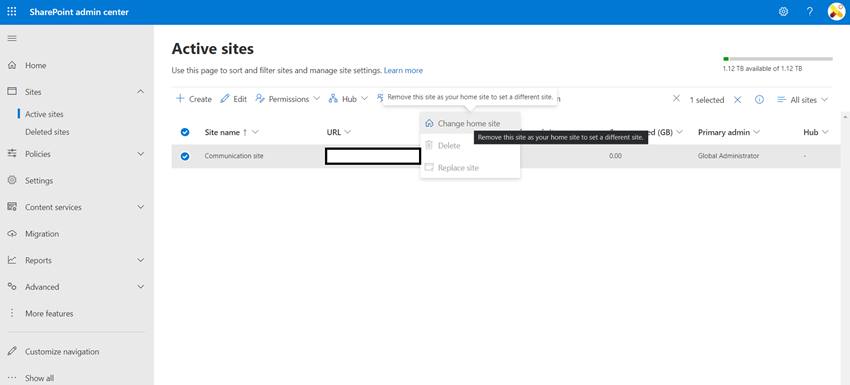Click SharePoint admin center title
This screenshot has width=850, height=385.
click(79, 12)
